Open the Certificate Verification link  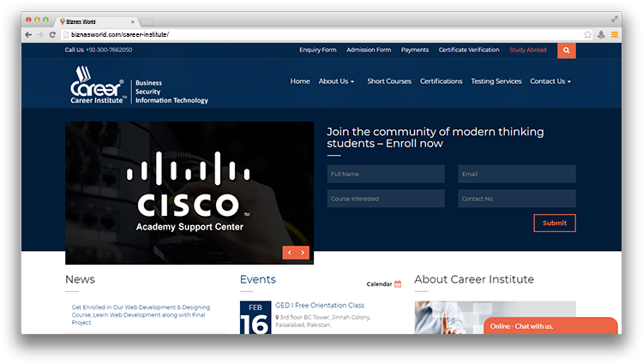coord(469,50)
